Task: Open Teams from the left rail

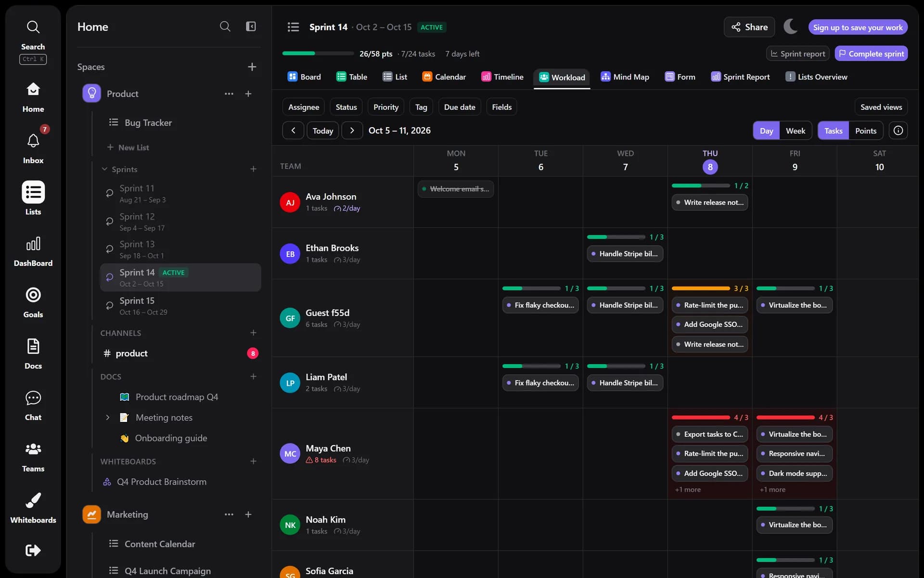Action: point(33,457)
